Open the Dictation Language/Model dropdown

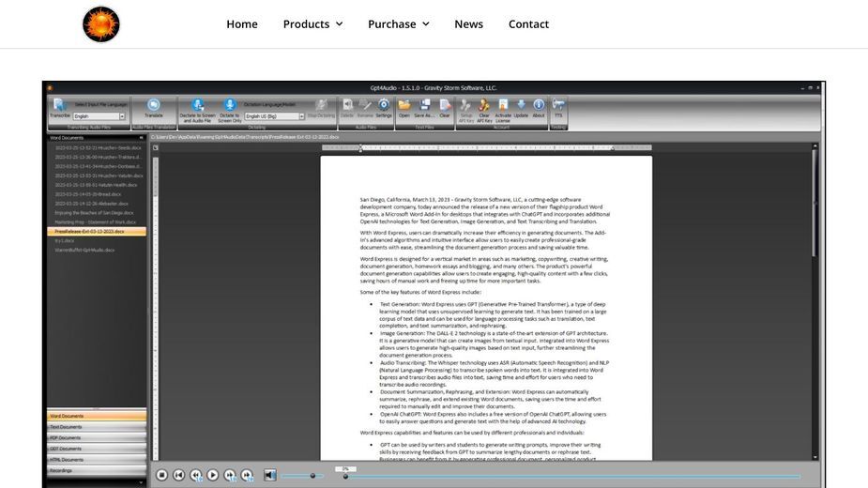[275, 116]
